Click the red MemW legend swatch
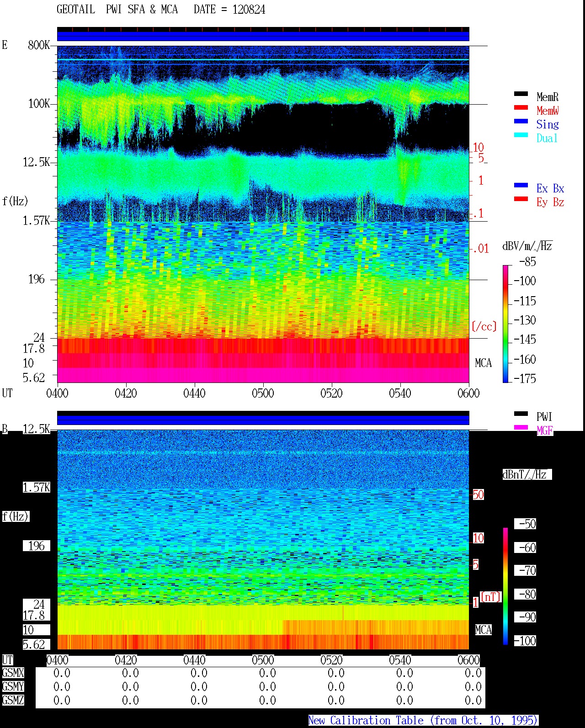 click(521, 108)
